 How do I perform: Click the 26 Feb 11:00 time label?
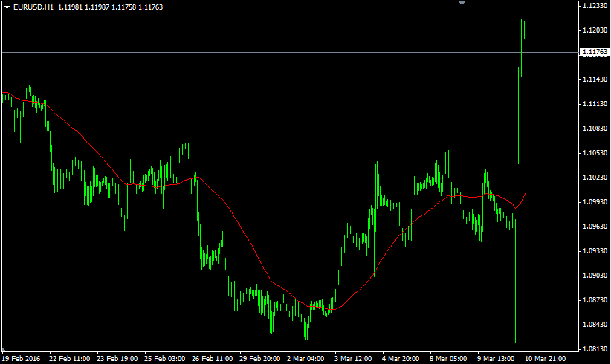point(212,358)
